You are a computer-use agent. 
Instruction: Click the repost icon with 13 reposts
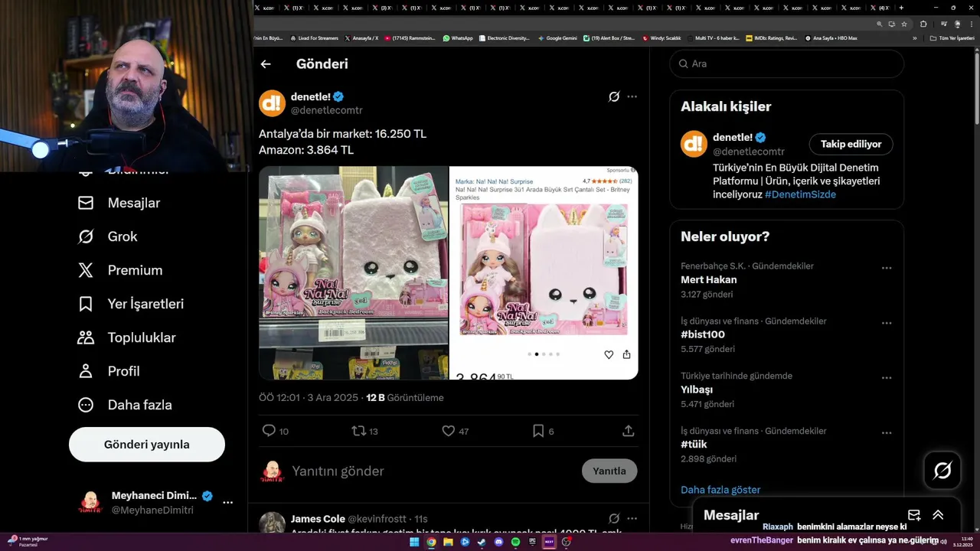point(358,431)
